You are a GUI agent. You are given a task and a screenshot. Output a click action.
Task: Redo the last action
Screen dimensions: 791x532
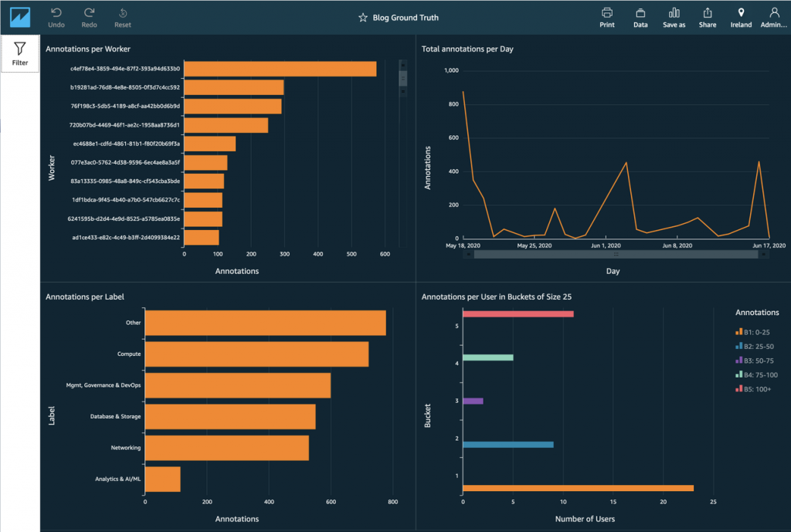click(89, 17)
